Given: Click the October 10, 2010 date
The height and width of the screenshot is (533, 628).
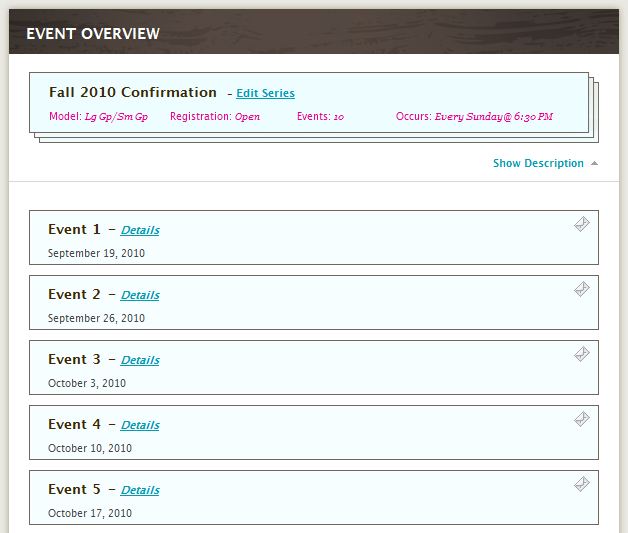Looking at the screenshot, I should [x=90, y=448].
